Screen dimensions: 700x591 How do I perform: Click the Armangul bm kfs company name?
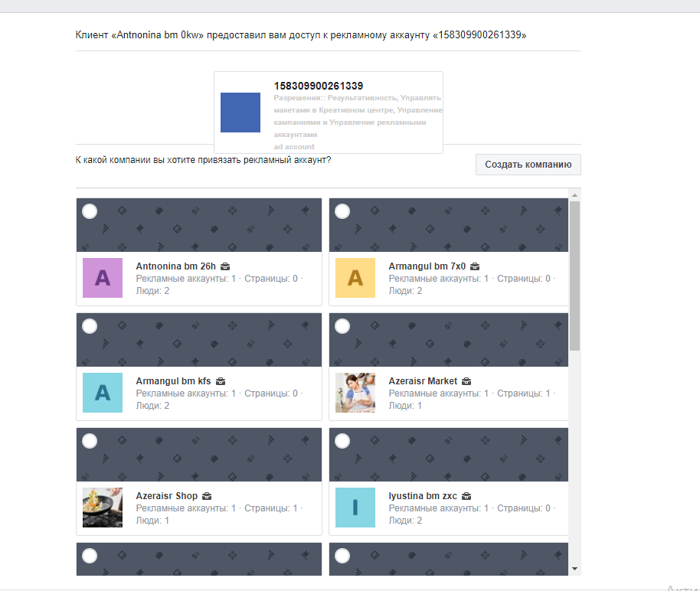(173, 380)
